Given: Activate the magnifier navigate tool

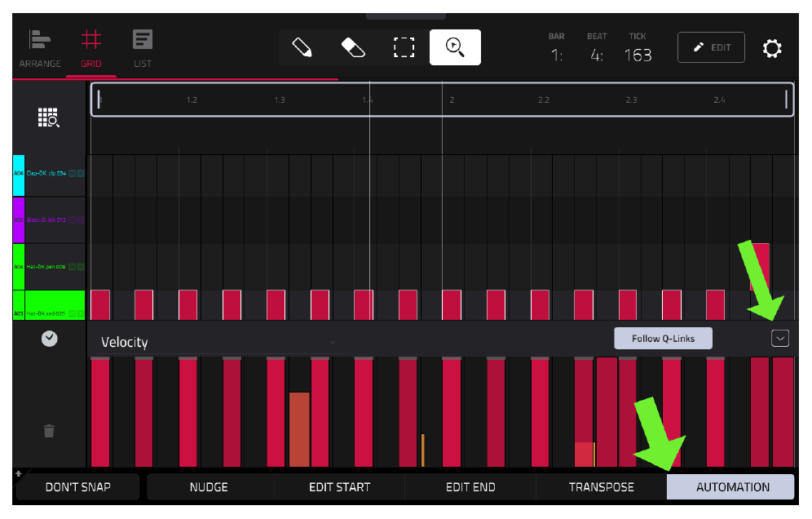Looking at the screenshot, I should (x=455, y=47).
